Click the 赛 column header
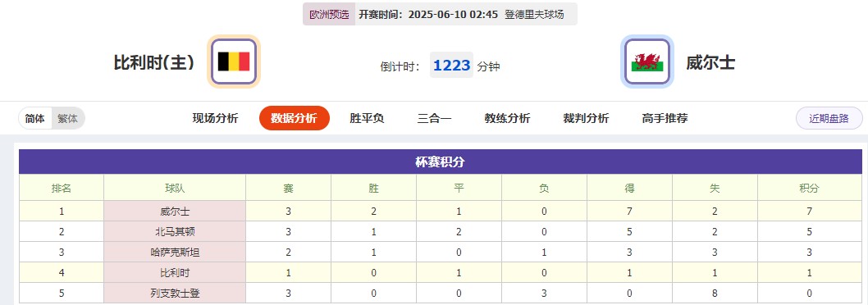 click(x=289, y=189)
